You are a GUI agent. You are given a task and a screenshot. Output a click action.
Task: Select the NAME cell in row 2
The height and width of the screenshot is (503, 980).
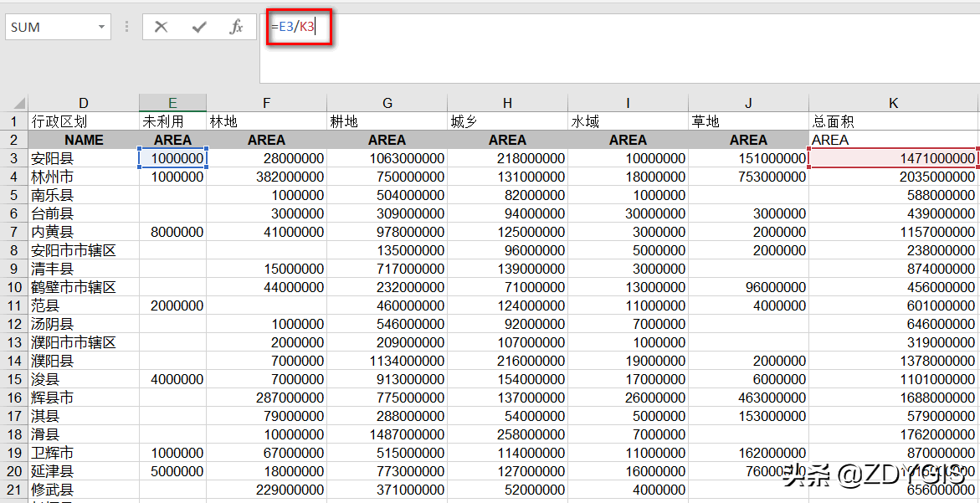pyautogui.click(x=84, y=140)
